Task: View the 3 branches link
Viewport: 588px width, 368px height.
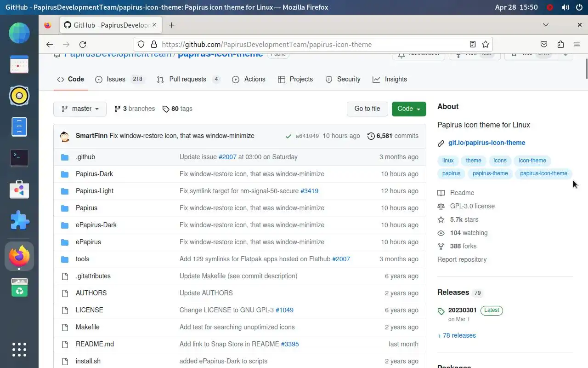Action: click(x=135, y=109)
